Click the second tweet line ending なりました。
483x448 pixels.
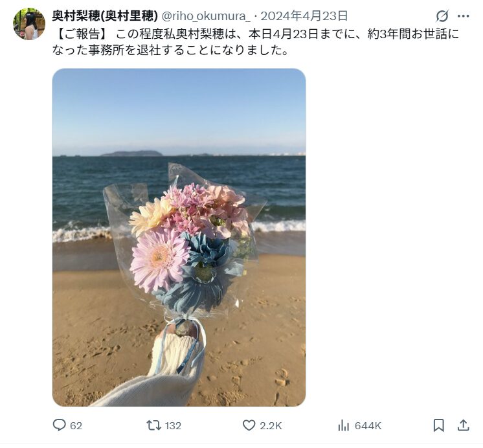pos(171,50)
